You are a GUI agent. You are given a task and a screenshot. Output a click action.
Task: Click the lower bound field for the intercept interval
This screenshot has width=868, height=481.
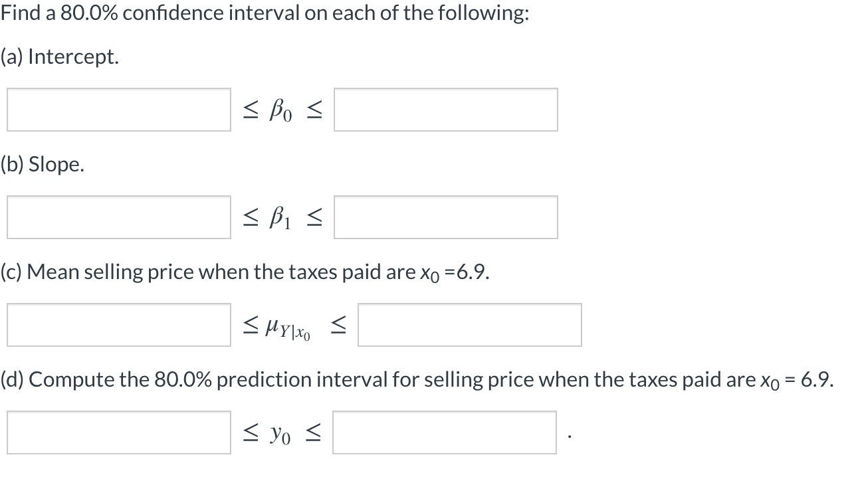point(118,110)
